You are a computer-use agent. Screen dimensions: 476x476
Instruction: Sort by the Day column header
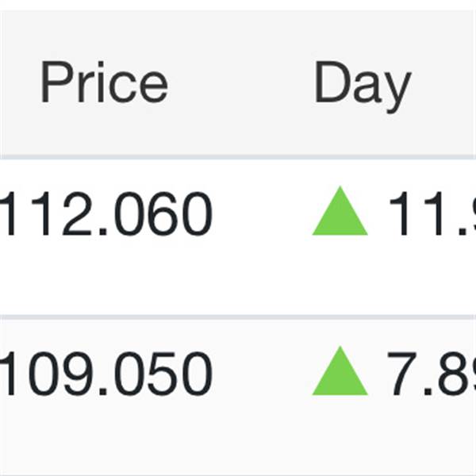coord(363,83)
